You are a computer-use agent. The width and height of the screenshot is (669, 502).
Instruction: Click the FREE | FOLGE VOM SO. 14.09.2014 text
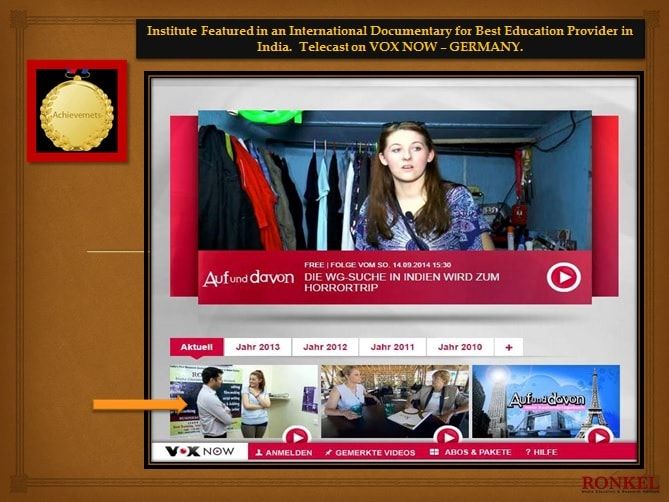click(x=378, y=265)
